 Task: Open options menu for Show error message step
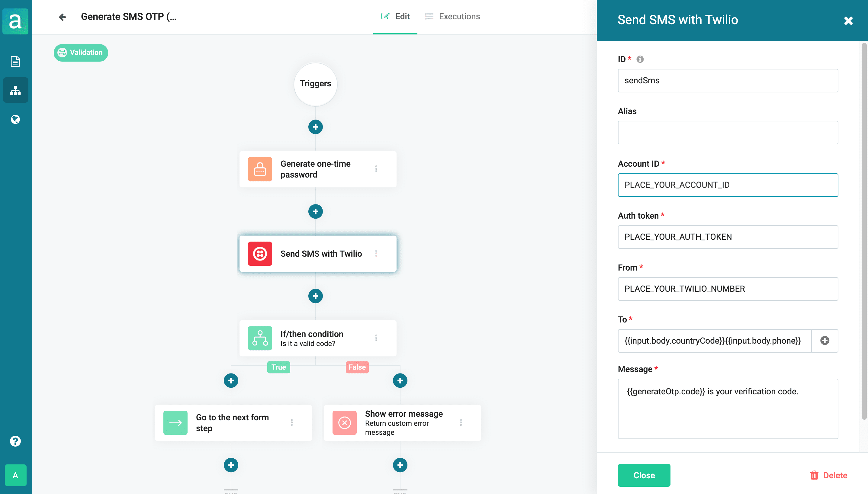[461, 422]
